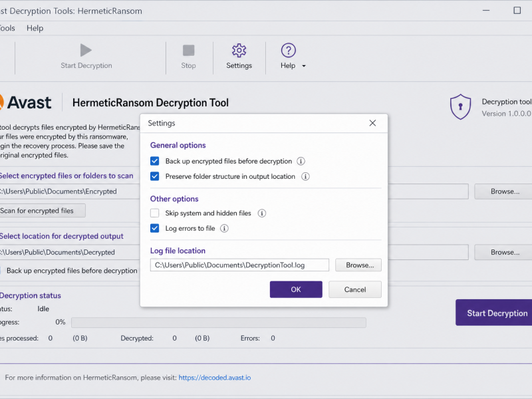Screen dimensions: 532x399
Task: Uncheck Back up encrypted files in Settings dialog
Action: 155,161
